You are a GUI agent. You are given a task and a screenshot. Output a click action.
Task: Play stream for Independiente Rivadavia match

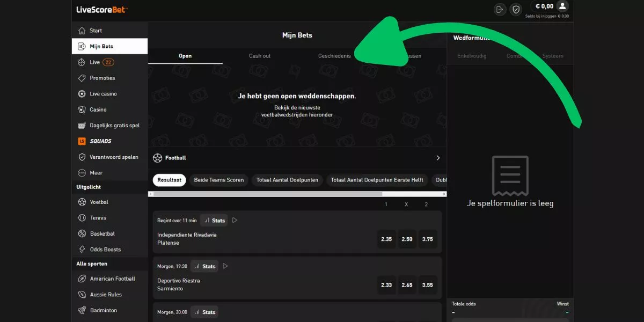235,220
